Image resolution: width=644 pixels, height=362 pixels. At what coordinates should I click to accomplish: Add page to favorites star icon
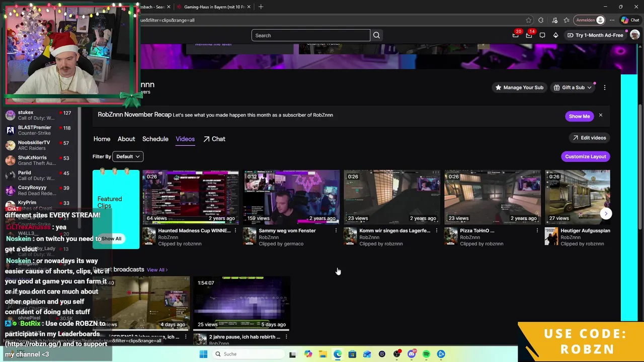[x=528, y=20]
